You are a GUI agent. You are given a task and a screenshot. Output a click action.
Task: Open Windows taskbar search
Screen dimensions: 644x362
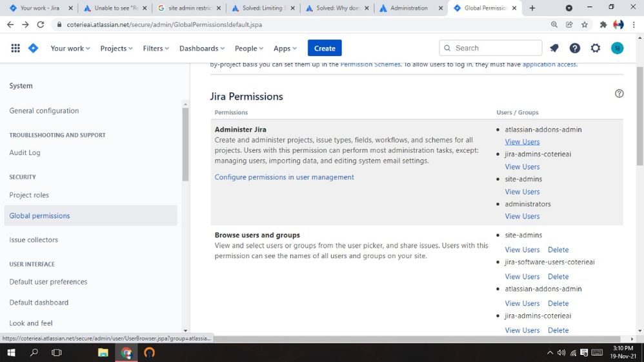[x=34, y=352]
